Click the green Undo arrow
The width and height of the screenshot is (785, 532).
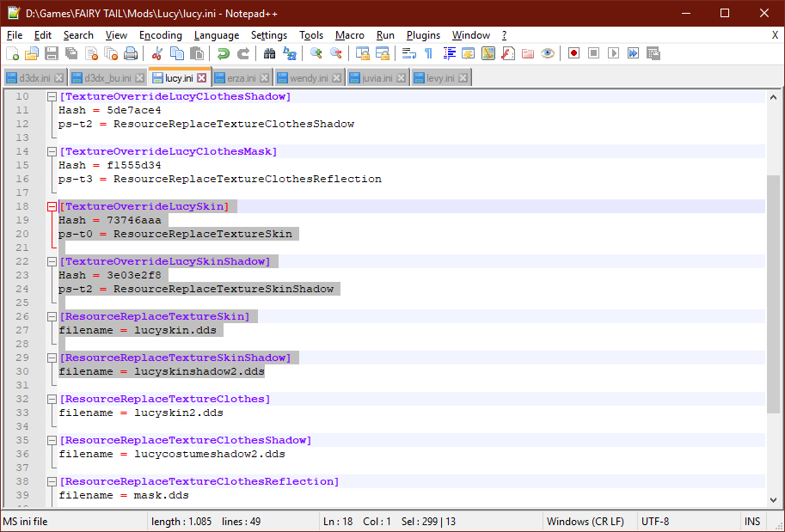224,53
